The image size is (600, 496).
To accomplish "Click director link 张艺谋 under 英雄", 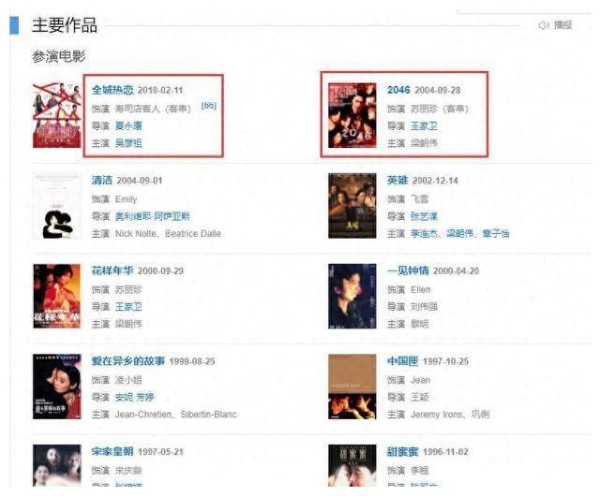I will [x=424, y=216].
